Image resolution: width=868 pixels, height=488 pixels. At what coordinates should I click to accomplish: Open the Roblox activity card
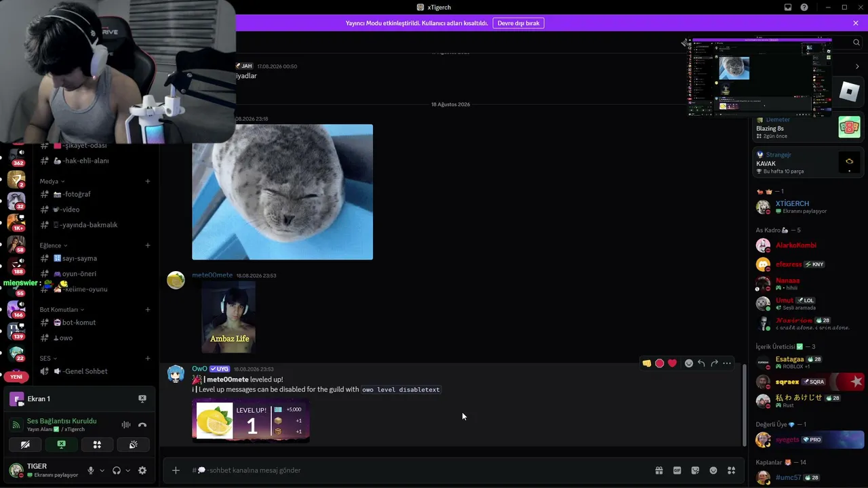pos(849,91)
